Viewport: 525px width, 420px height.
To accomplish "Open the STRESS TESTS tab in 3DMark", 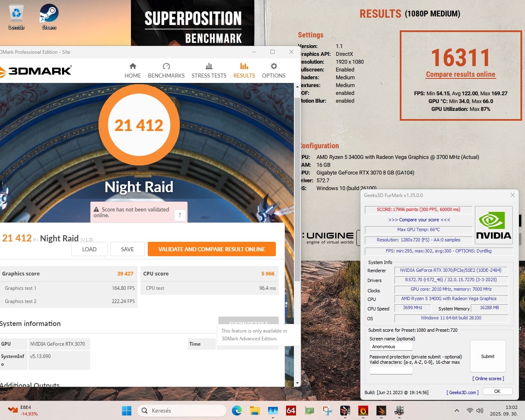I will (209, 71).
